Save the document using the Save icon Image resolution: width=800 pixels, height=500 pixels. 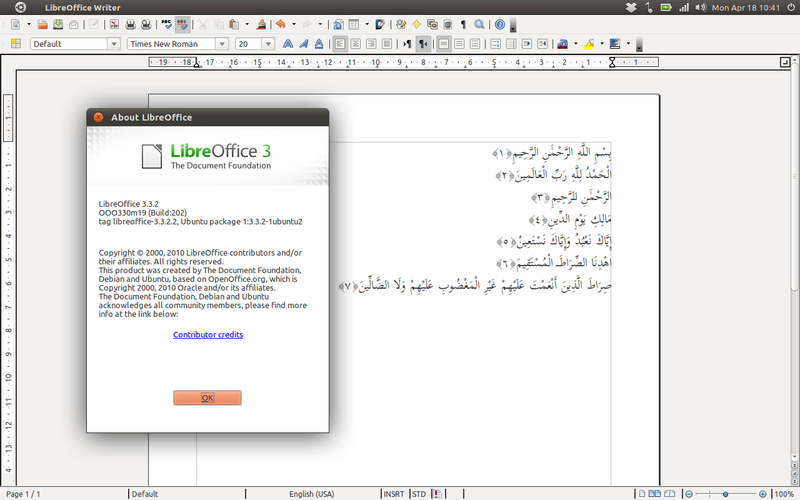point(58,24)
